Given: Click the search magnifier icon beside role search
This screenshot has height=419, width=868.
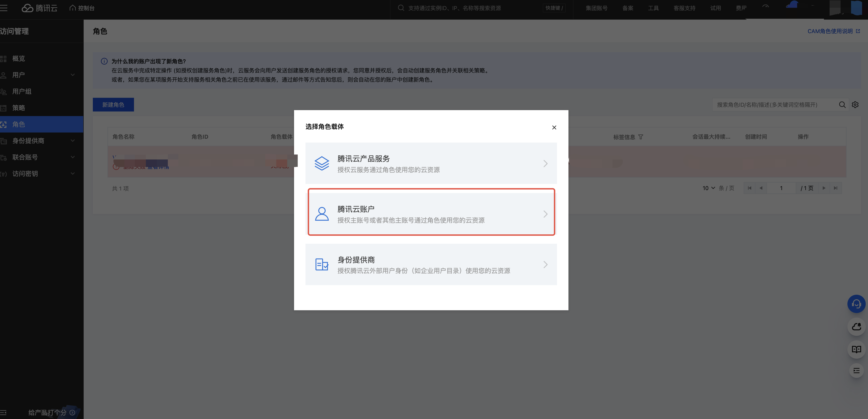Looking at the screenshot, I should coord(842,105).
